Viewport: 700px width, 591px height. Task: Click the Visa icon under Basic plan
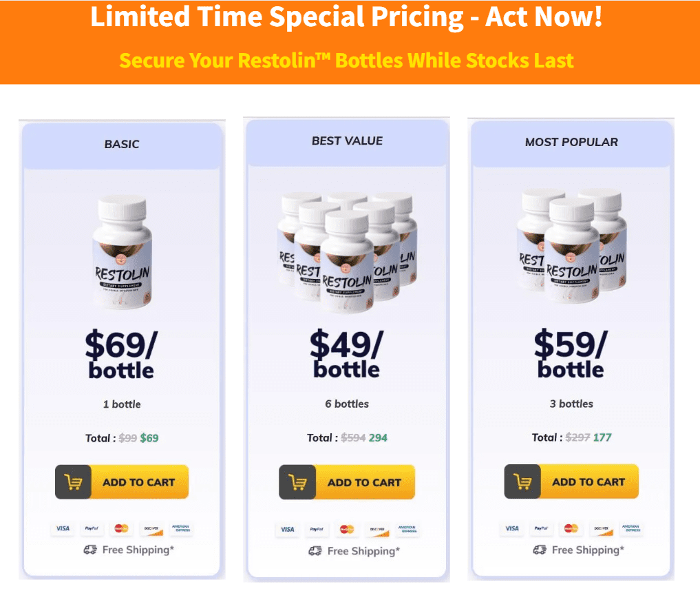63,528
